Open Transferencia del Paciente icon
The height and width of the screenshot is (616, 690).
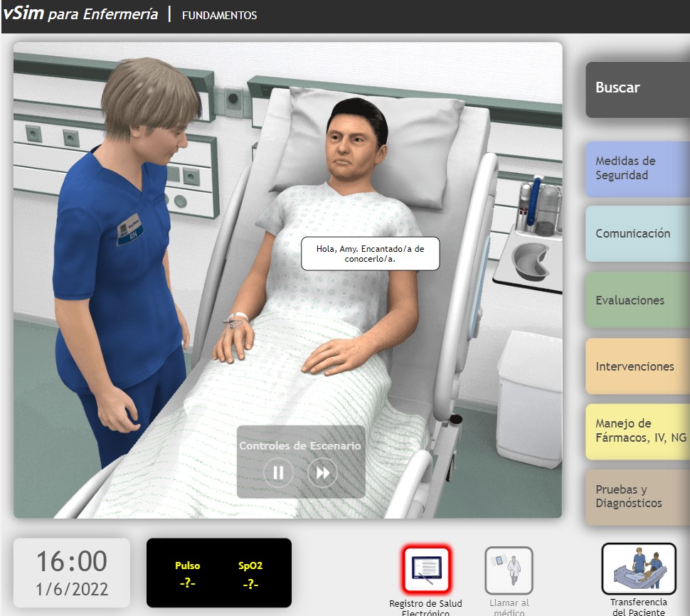[x=638, y=568]
